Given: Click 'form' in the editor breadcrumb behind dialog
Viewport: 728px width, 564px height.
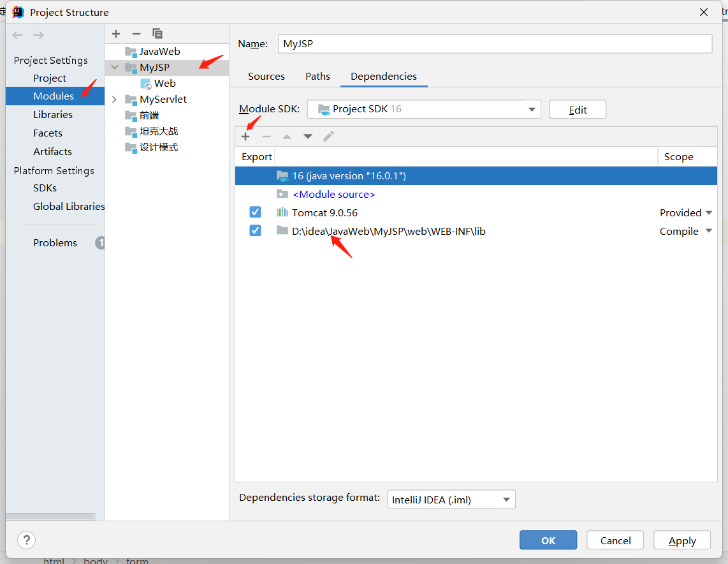Looking at the screenshot, I should tap(137, 561).
